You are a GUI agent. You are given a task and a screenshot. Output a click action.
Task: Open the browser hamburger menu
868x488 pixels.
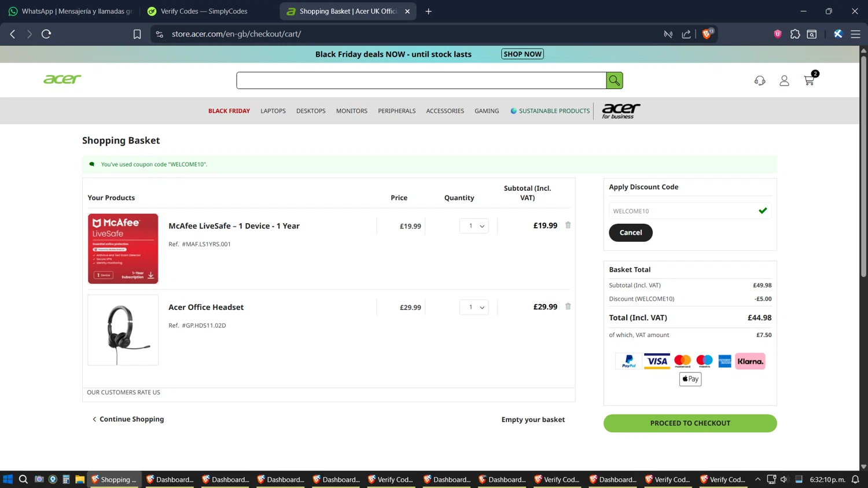pos(855,34)
